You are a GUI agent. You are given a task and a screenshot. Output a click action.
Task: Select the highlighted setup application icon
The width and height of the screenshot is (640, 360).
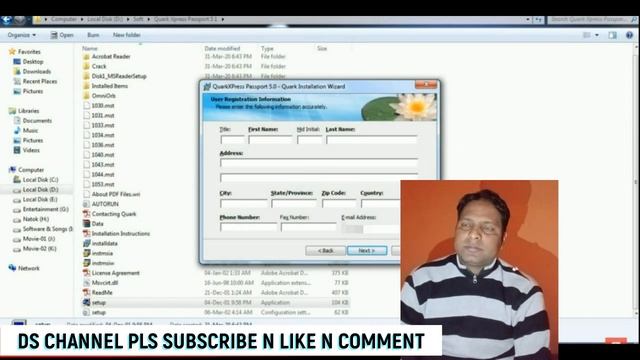pyautogui.click(x=87, y=302)
